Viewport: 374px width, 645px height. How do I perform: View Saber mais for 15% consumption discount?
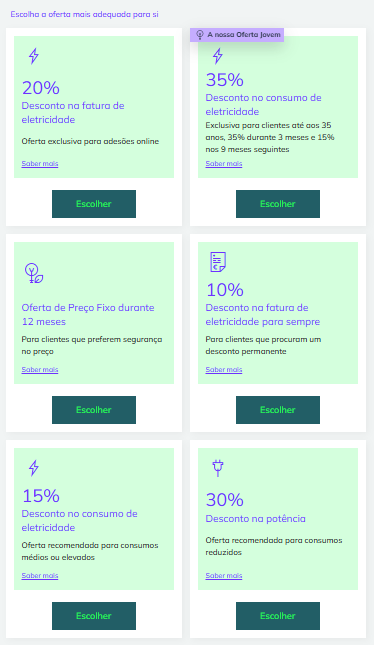(40, 576)
